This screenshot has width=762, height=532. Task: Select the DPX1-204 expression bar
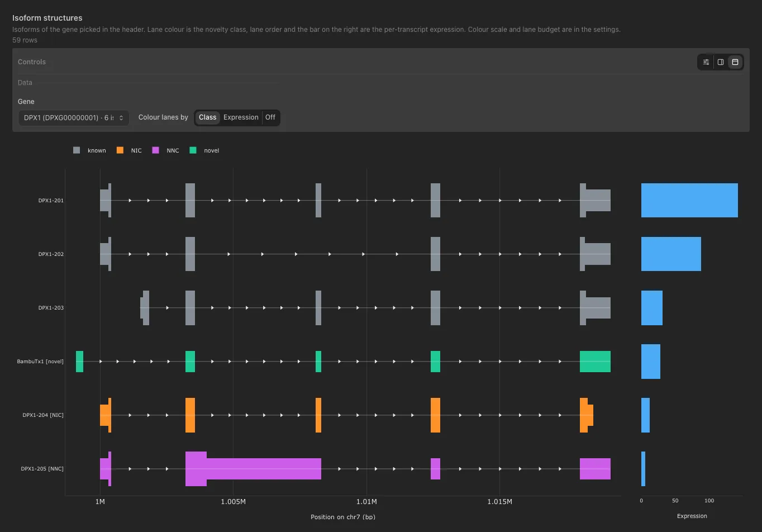click(645, 415)
